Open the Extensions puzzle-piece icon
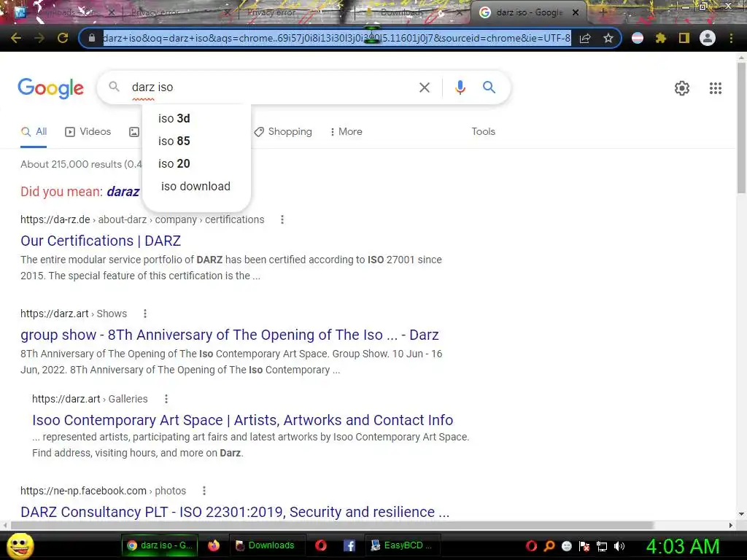The width and height of the screenshot is (747, 560). coord(661,38)
